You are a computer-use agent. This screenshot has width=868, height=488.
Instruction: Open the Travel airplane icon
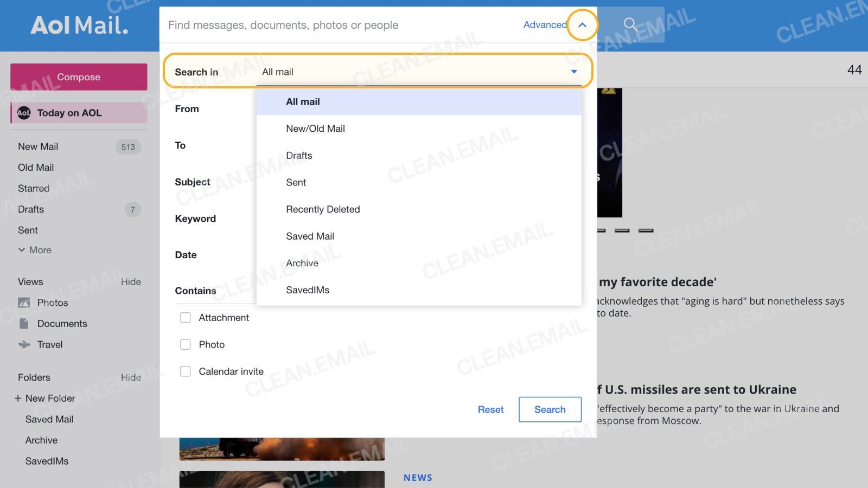click(x=24, y=344)
